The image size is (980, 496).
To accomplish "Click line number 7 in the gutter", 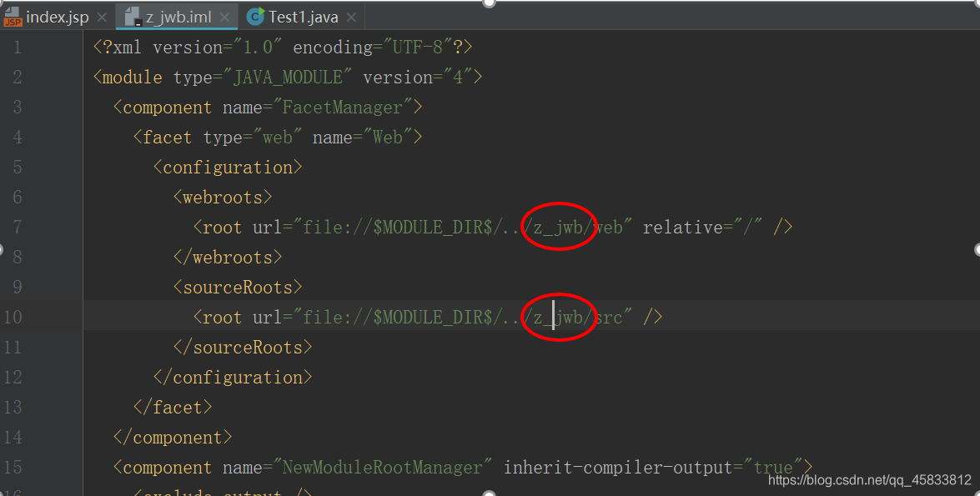I will (17, 227).
